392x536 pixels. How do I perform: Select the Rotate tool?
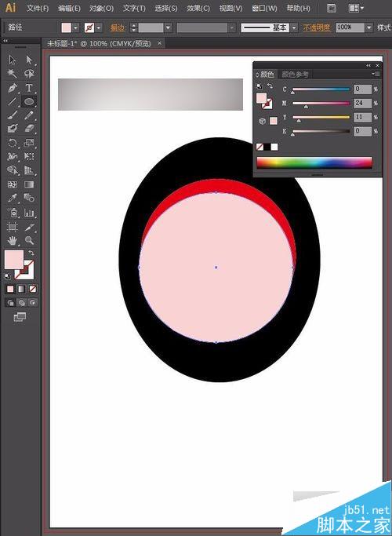(13, 143)
